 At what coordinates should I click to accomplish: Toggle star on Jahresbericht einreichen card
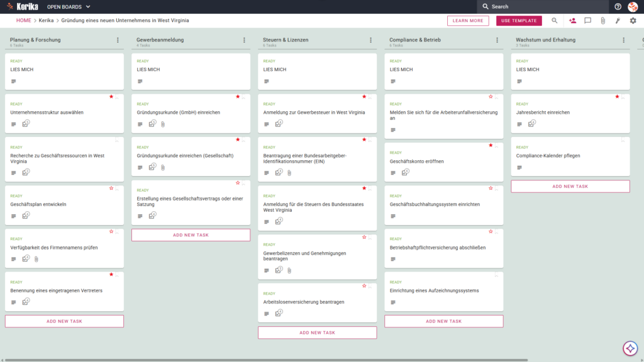pyautogui.click(x=618, y=97)
